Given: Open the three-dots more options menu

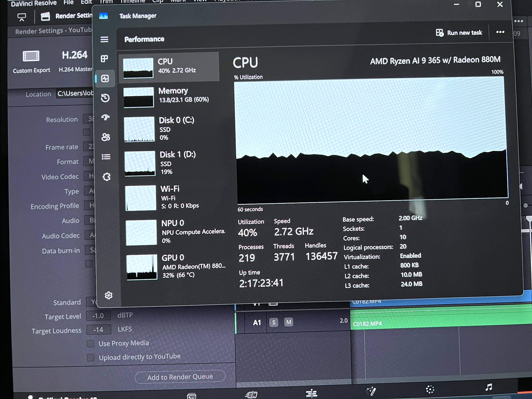Looking at the screenshot, I should tap(500, 32).
